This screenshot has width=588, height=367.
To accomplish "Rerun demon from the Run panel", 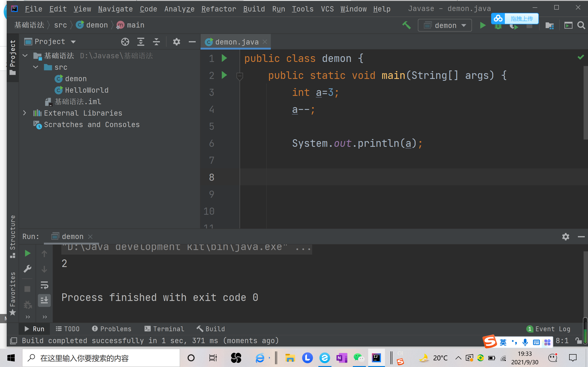I will (28, 253).
